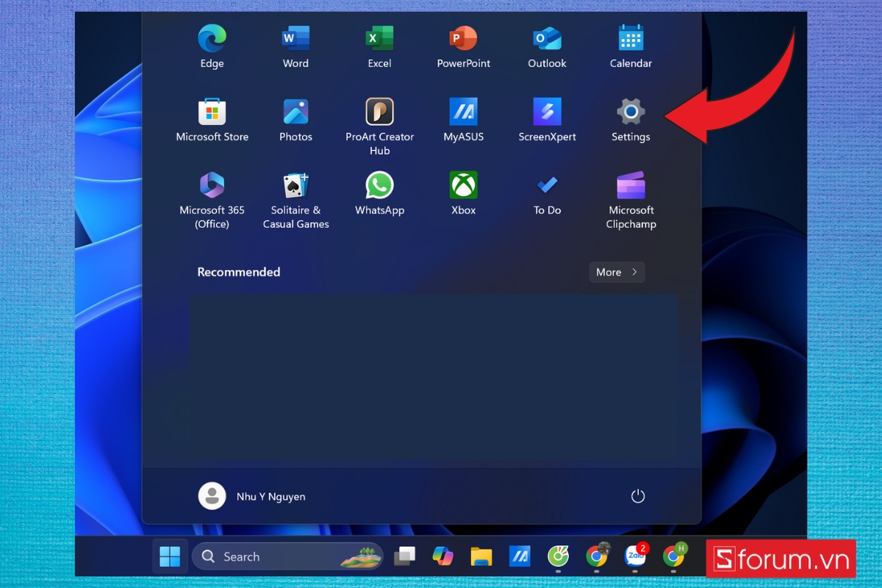Open the ScreenXpert app

(547, 119)
